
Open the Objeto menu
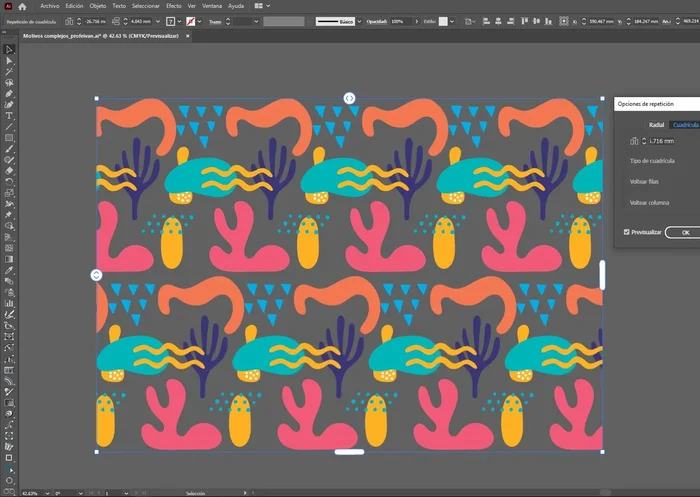pos(98,6)
